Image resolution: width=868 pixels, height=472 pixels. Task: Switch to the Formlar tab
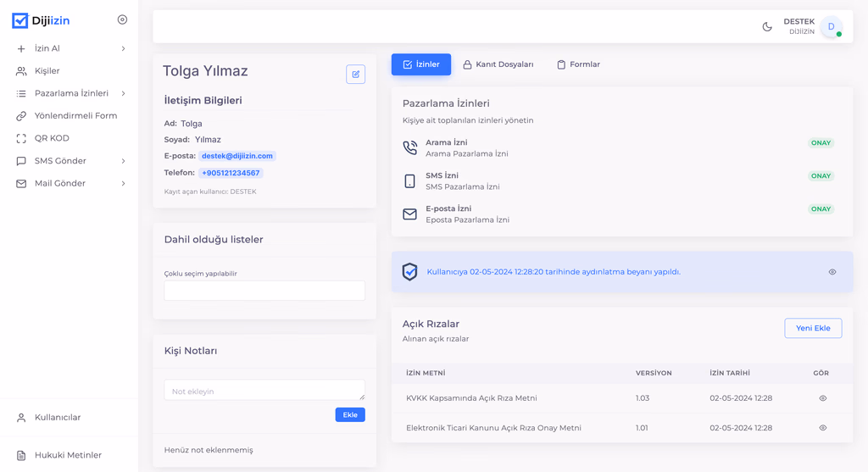click(x=578, y=64)
